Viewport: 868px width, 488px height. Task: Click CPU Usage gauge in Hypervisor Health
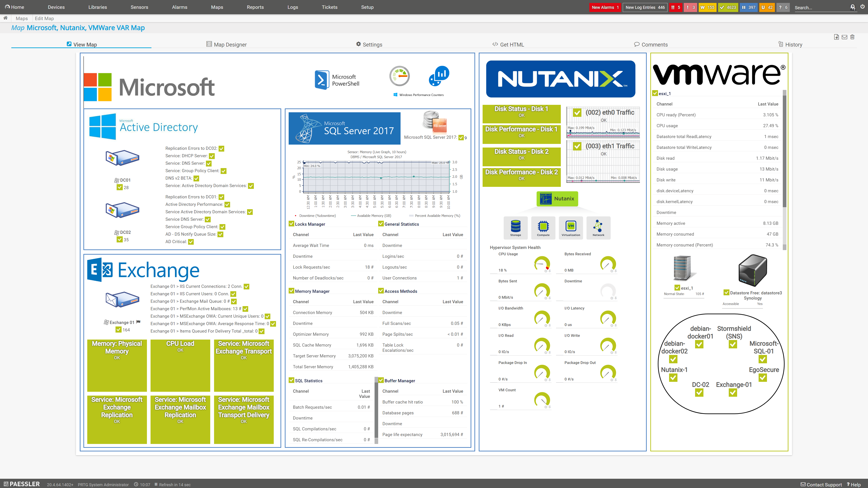542,264
